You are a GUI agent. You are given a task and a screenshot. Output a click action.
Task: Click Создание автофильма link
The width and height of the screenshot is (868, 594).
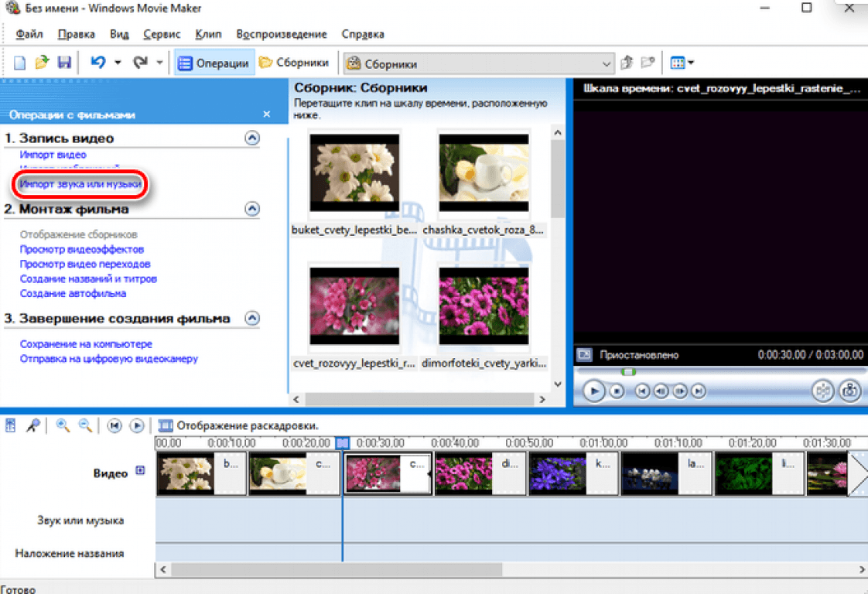(73, 293)
